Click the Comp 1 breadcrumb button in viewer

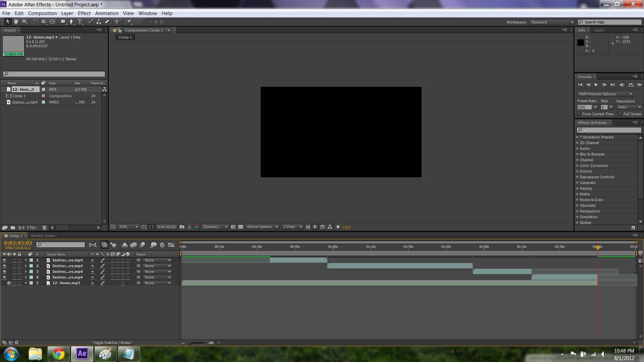pyautogui.click(x=125, y=37)
